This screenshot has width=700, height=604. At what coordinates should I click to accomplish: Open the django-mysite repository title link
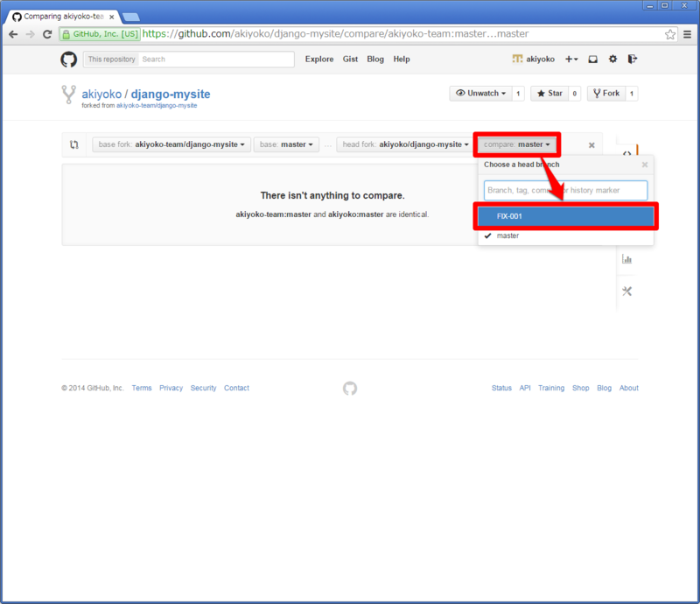pos(171,94)
